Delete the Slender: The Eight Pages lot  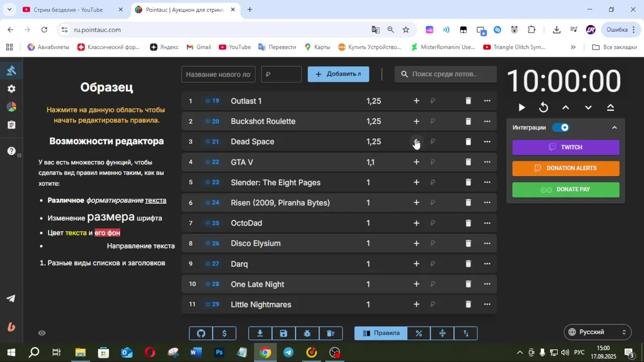pyautogui.click(x=468, y=182)
